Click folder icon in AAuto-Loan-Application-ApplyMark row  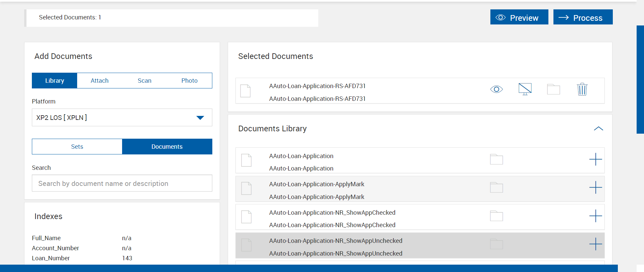(x=496, y=188)
